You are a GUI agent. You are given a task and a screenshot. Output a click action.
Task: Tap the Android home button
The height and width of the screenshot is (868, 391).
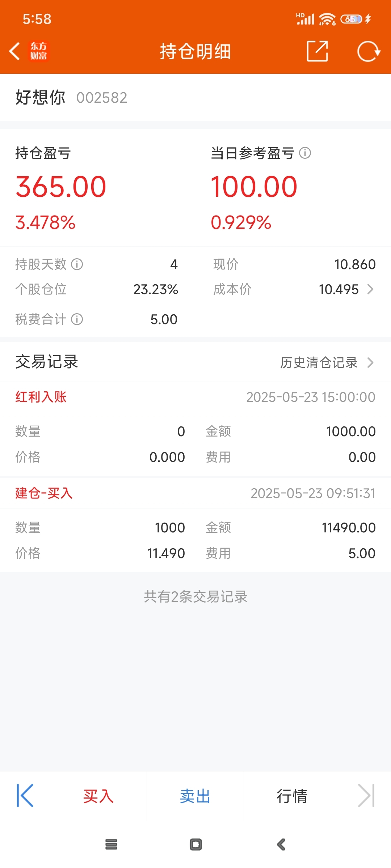[x=196, y=844]
